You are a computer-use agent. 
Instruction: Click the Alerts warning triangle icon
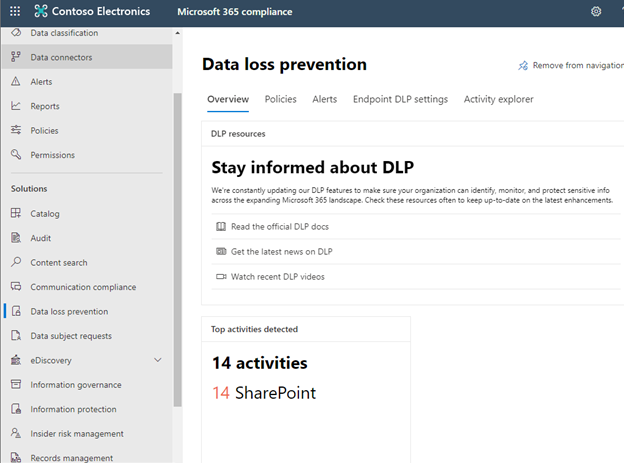[16, 82]
